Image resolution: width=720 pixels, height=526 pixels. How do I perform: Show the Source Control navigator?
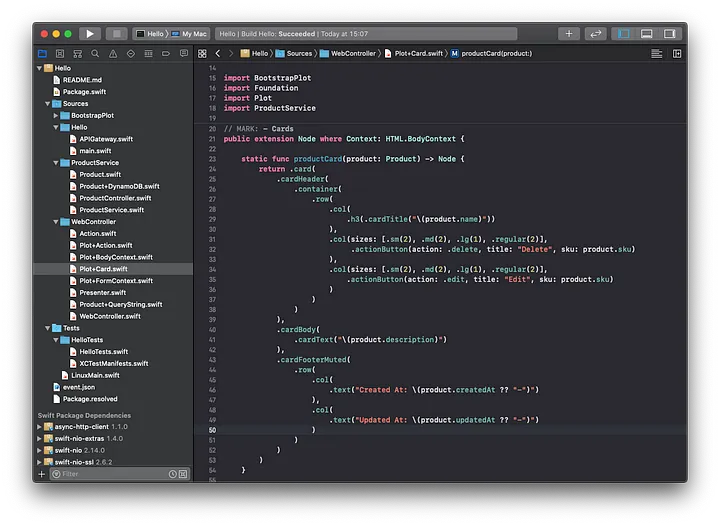click(60, 54)
